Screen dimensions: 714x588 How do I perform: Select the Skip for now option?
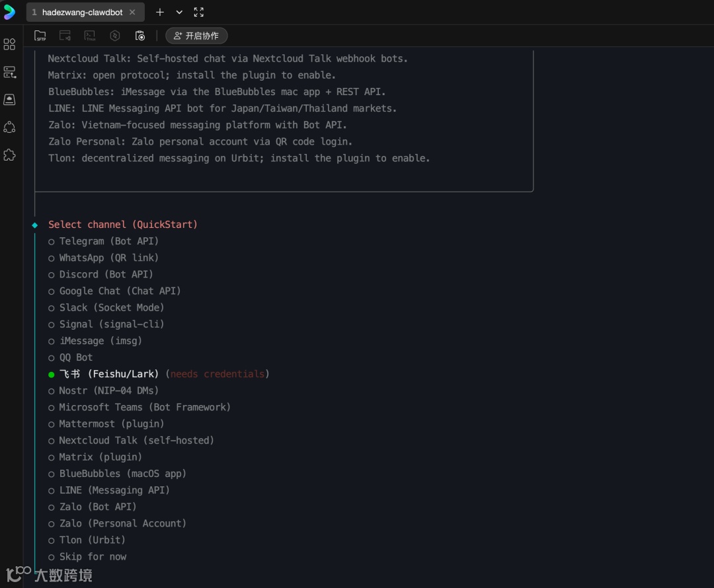click(87, 557)
